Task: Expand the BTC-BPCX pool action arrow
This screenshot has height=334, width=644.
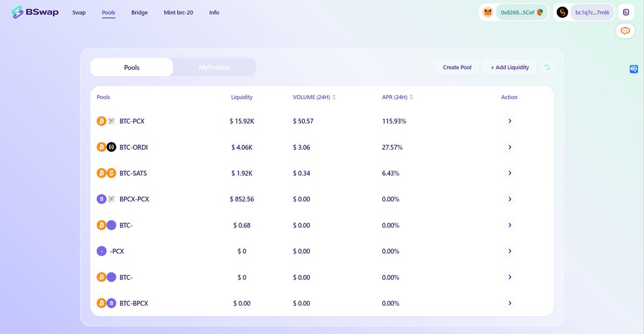Action: pos(509,303)
